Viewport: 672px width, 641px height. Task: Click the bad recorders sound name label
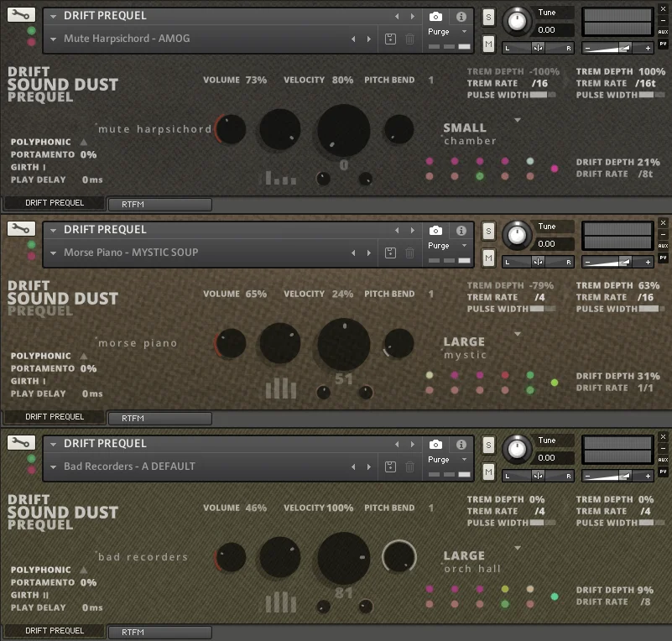143,557
